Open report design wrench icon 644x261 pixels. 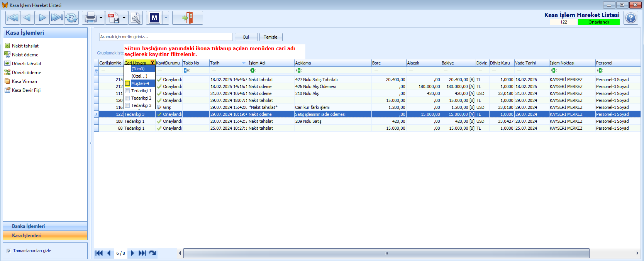click(x=136, y=18)
